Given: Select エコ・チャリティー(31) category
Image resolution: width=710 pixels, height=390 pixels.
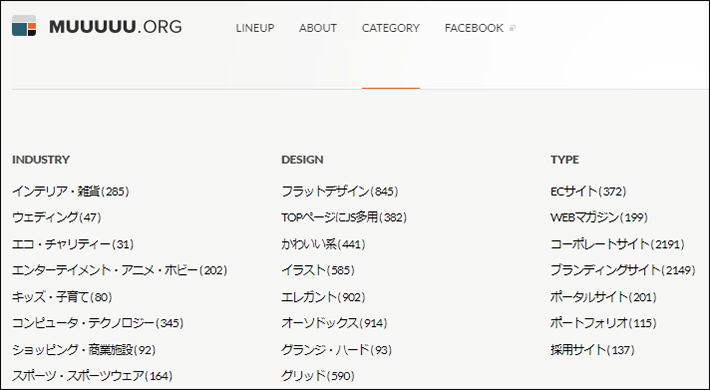Looking at the screenshot, I should pyautogui.click(x=73, y=244).
